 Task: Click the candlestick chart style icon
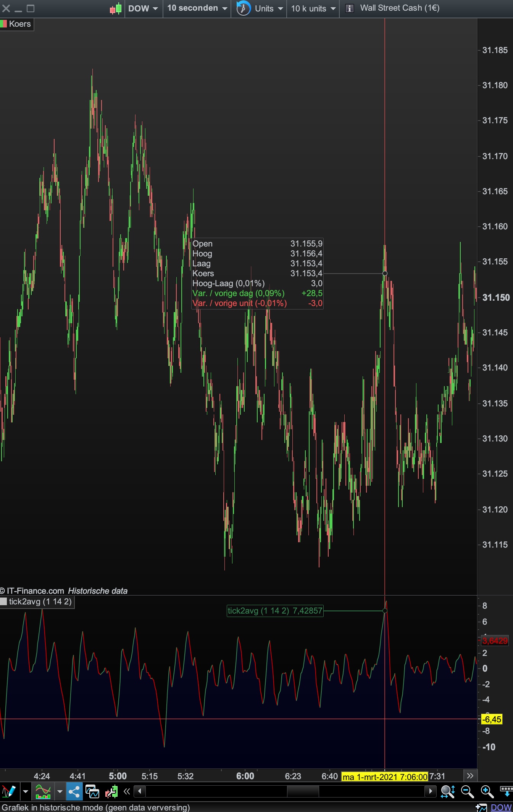(116, 8)
